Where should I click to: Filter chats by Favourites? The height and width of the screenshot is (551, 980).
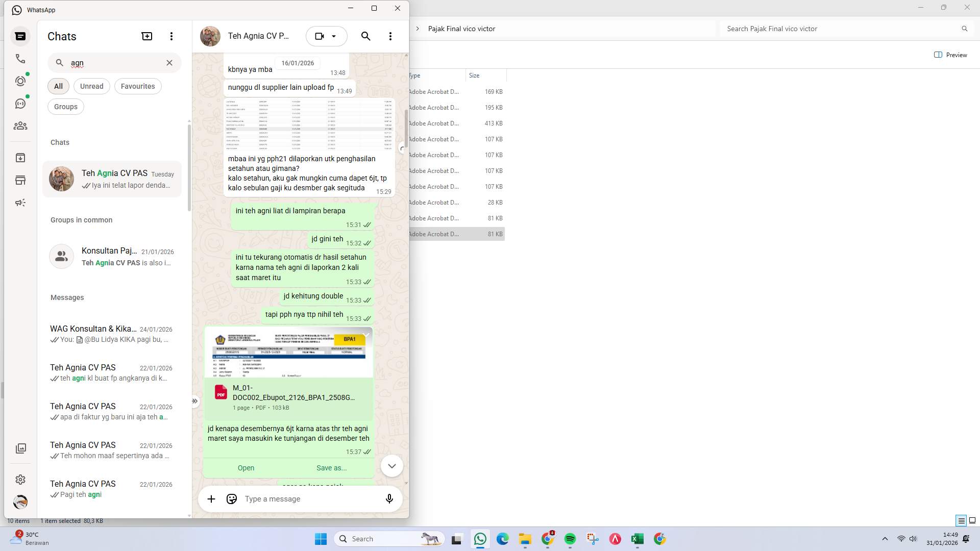pos(137,86)
